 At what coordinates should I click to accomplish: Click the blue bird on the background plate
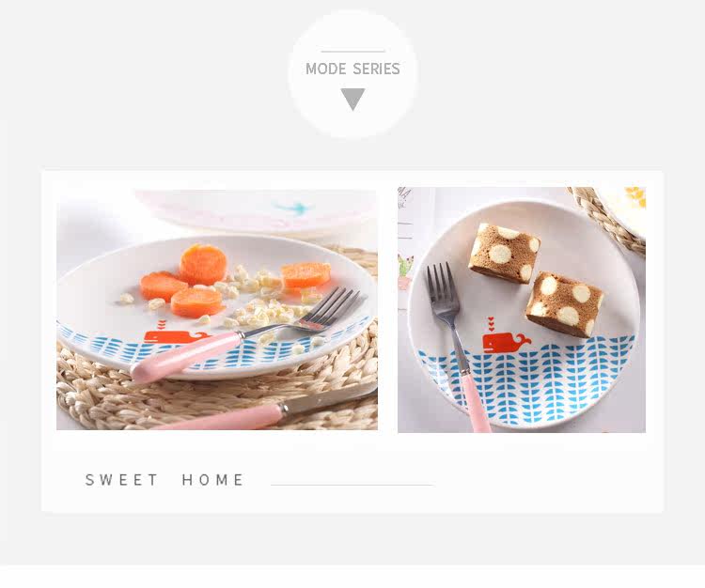point(292,208)
